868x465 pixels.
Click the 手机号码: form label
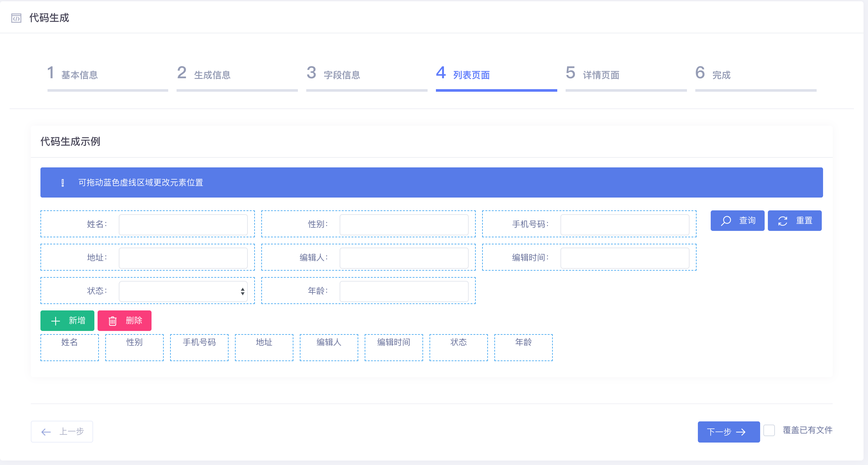pos(530,224)
